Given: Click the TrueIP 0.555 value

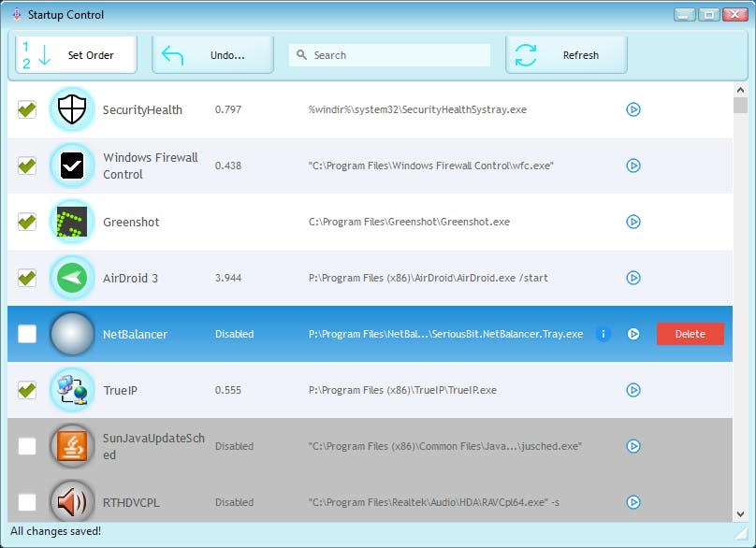Looking at the screenshot, I should (x=228, y=390).
